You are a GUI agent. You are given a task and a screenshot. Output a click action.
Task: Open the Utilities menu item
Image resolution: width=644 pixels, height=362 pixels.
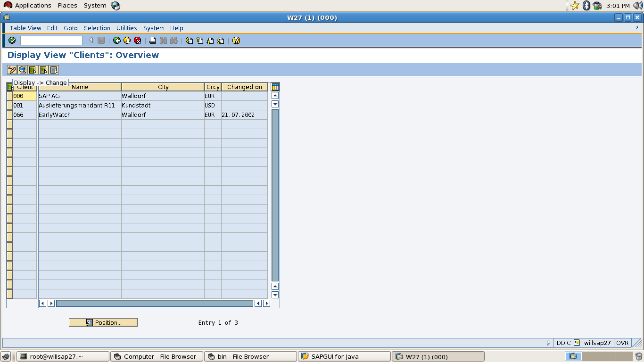[126, 28]
